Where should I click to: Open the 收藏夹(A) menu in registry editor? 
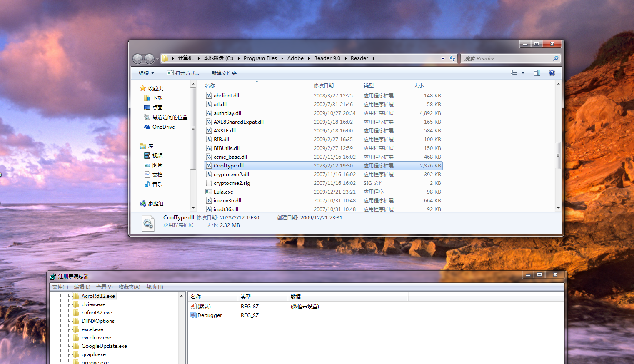[129, 287]
